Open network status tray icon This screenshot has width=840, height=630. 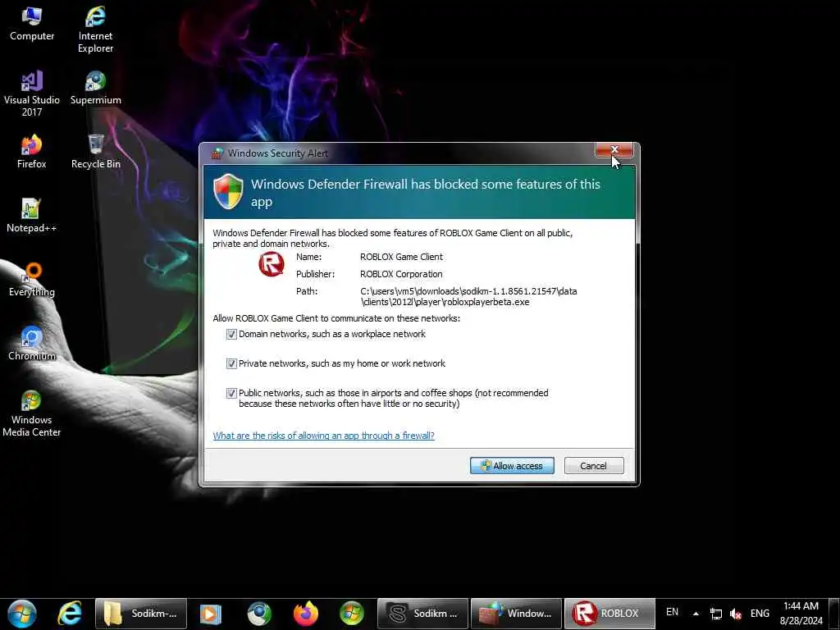point(715,614)
